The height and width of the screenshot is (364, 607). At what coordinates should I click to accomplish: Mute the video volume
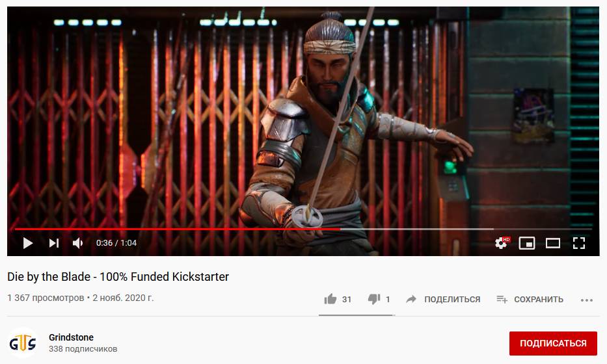78,243
